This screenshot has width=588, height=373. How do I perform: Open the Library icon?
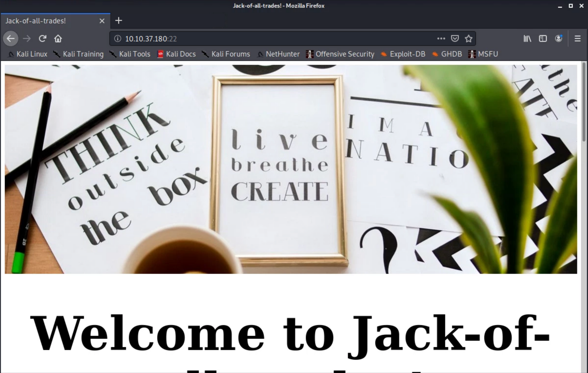[527, 38]
